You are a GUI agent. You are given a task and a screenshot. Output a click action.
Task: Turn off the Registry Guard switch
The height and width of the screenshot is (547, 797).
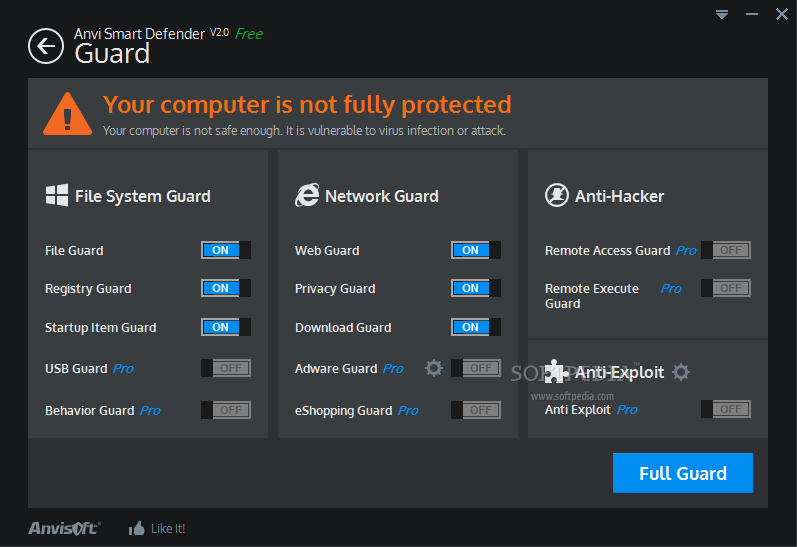226,288
